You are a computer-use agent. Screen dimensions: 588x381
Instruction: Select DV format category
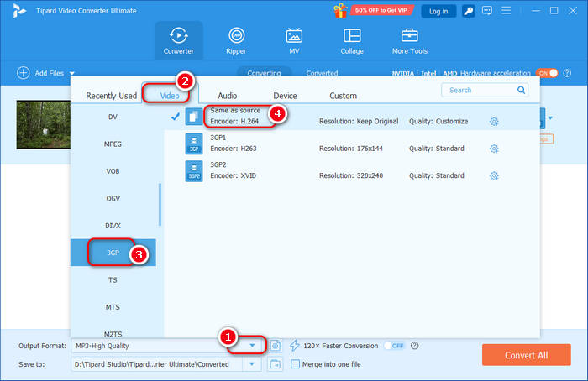pyautogui.click(x=113, y=117)
